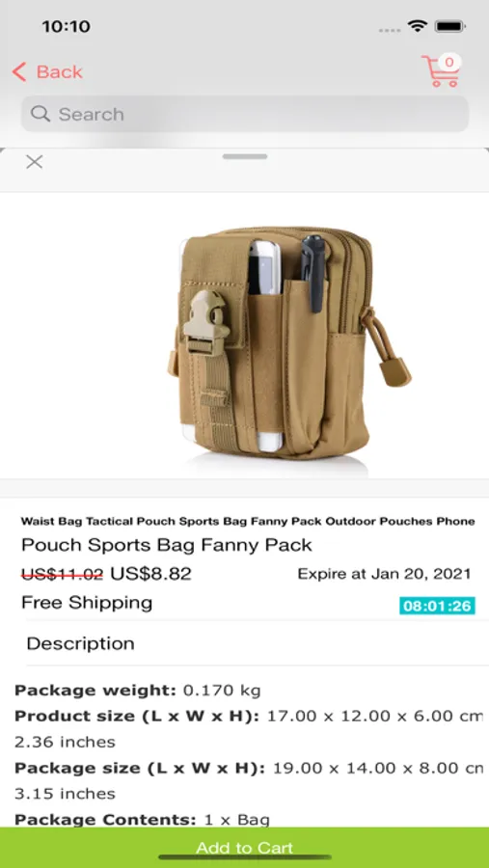The image size is (489, 868).
Task: Tap the clock showing 10:10
Action: 66,26
